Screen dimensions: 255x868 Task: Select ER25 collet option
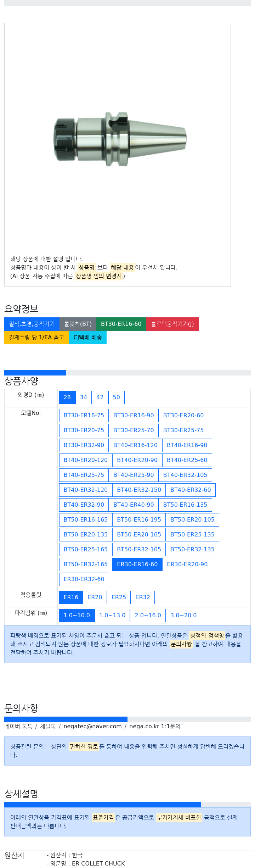point(119,597)
